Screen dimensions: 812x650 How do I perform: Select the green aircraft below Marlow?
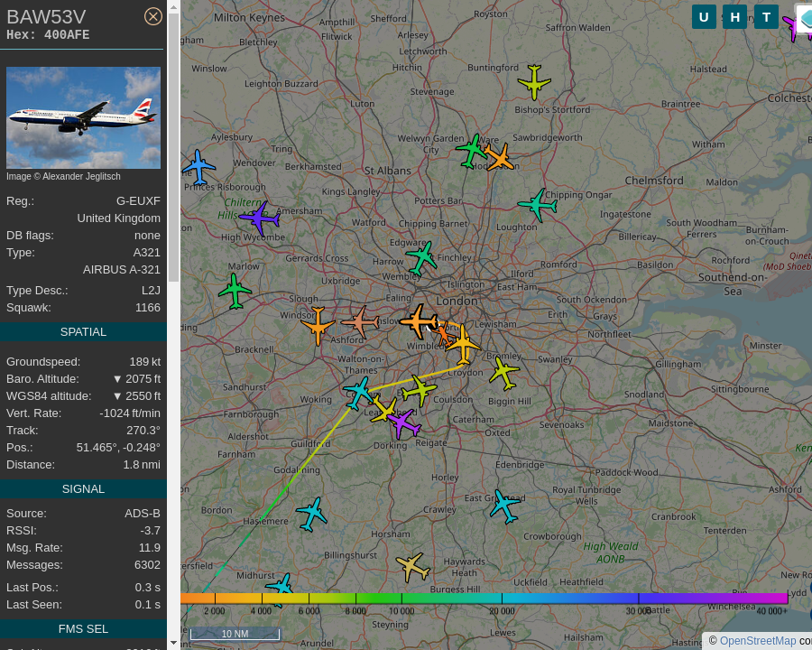(x=235, y=291)
